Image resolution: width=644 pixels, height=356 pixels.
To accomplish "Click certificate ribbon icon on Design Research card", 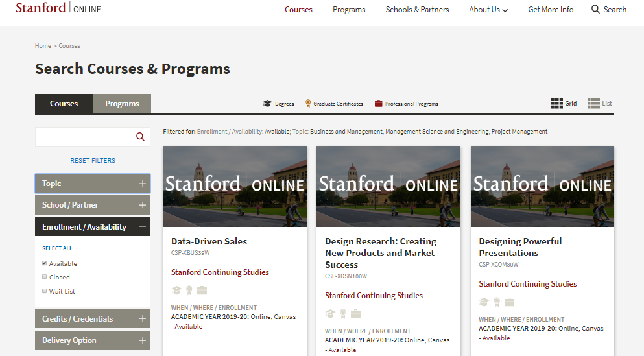I will click(343, 314).
